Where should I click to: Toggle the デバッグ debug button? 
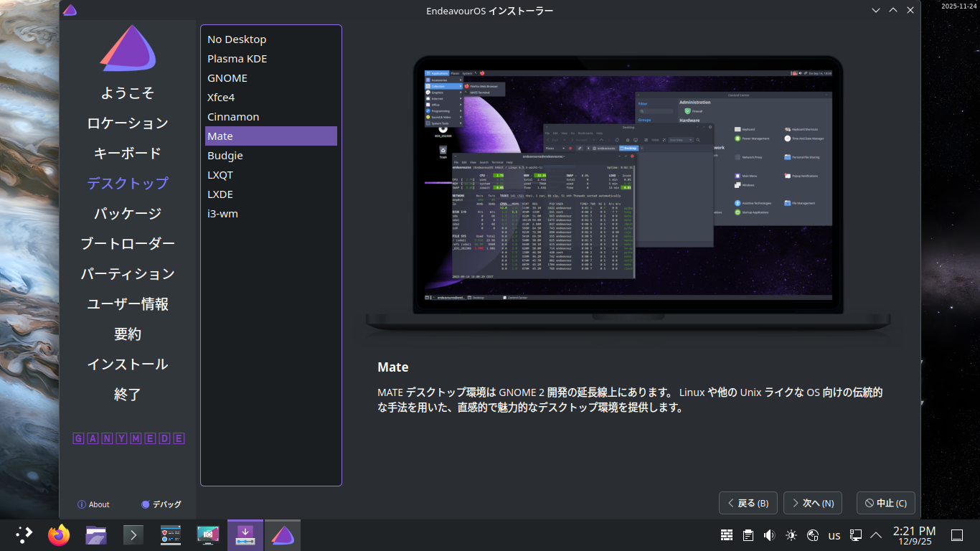(x=161, y=504)
